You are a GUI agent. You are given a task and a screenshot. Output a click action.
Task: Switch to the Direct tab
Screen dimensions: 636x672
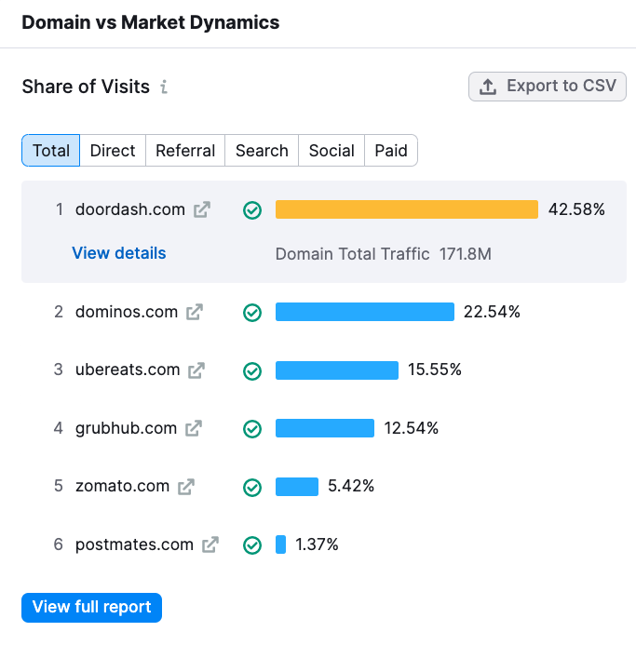[113, 151]
